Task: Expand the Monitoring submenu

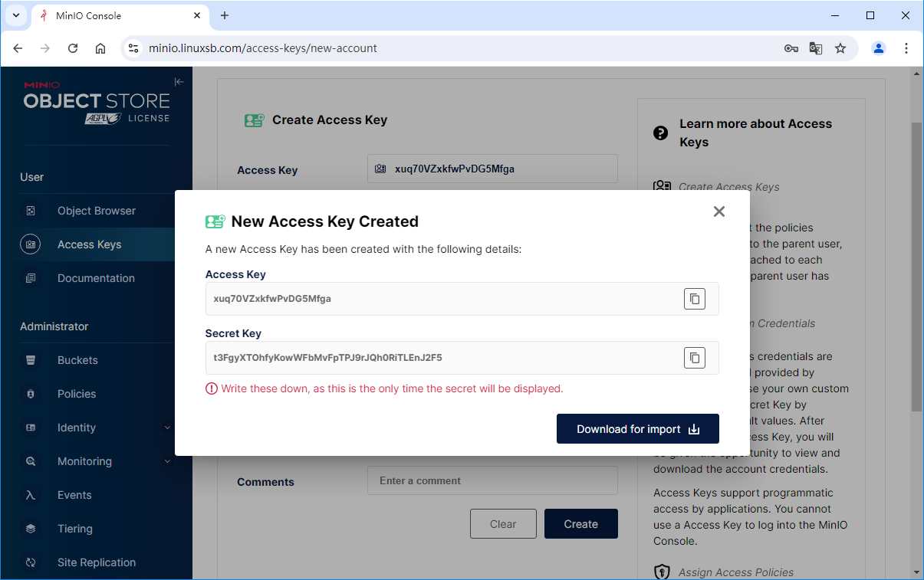Action: pyautogui.click(x=167, y=461)
